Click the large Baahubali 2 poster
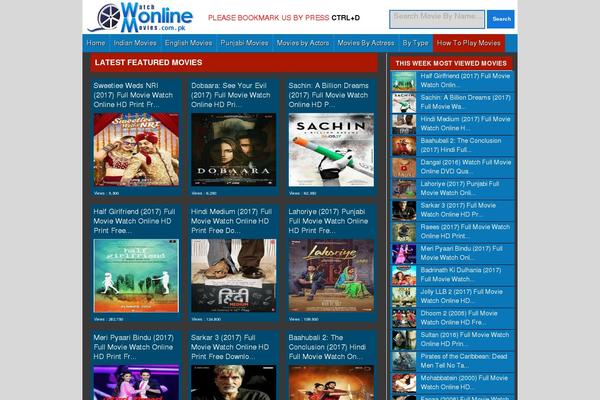This screenshot has height=400, width=600. click(x=331, y=382)
